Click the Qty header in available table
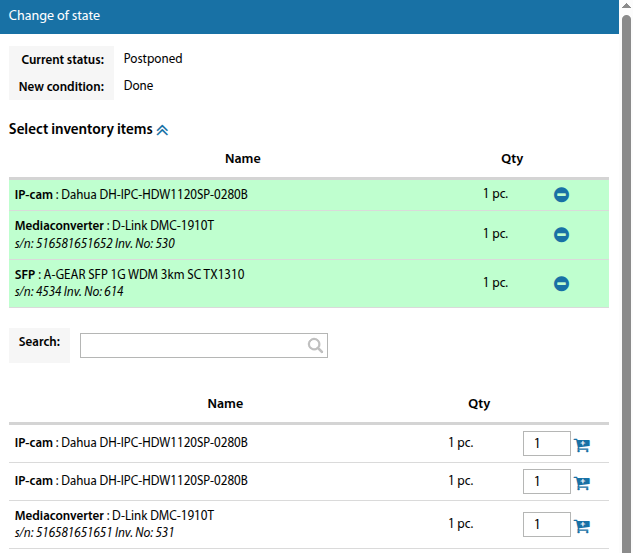The width and height of the screenshot is (633, 553). pyautogui.click(x=479, y=404)
